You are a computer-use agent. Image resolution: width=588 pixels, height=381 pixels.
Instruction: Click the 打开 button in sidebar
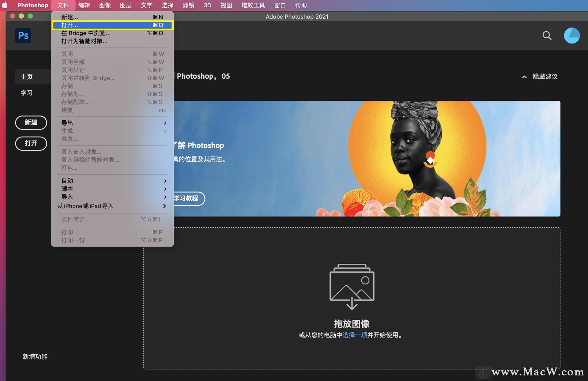31,143
